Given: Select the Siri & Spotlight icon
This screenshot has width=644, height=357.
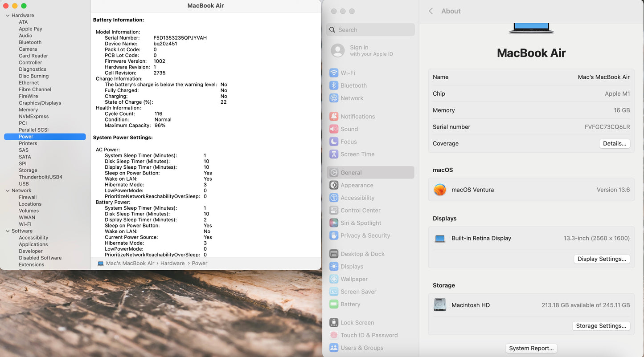Looking at the screenshot, I should (x=333, y=223).
